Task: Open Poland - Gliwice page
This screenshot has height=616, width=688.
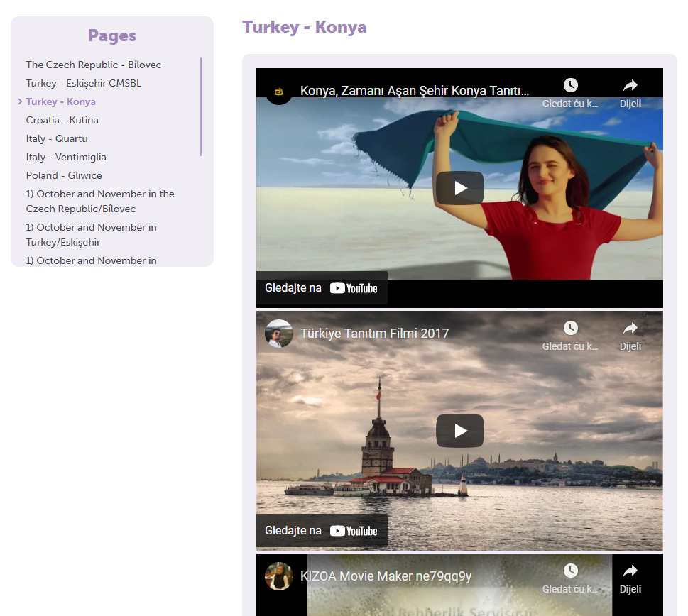Action: click(x=64, y=175)
